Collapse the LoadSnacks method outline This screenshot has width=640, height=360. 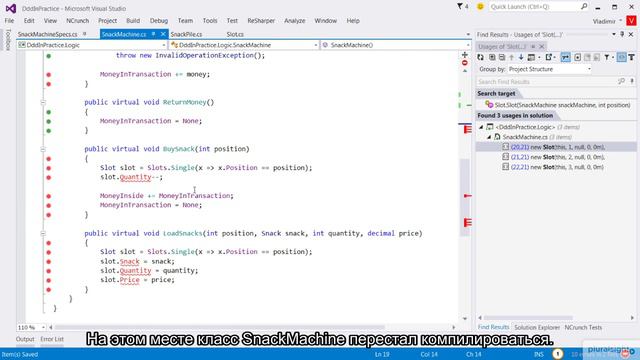(43, 233)
